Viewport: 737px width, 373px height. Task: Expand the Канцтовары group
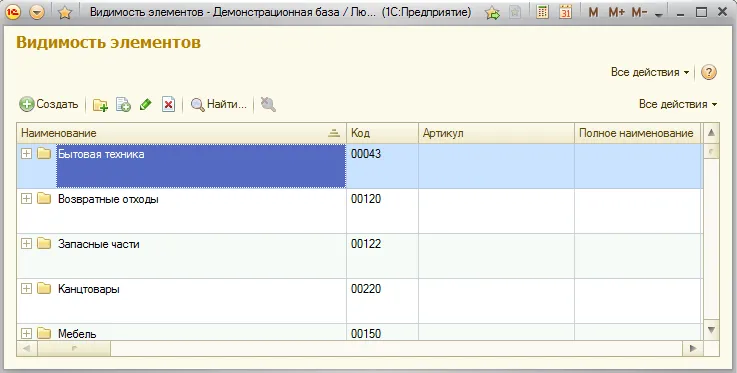point(27,288)
